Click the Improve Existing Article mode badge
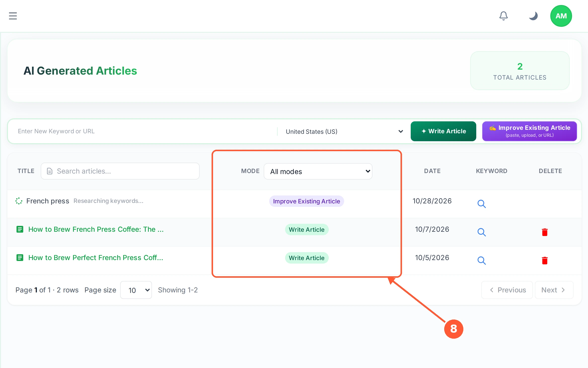588x368 pixels. click(306, 201)
